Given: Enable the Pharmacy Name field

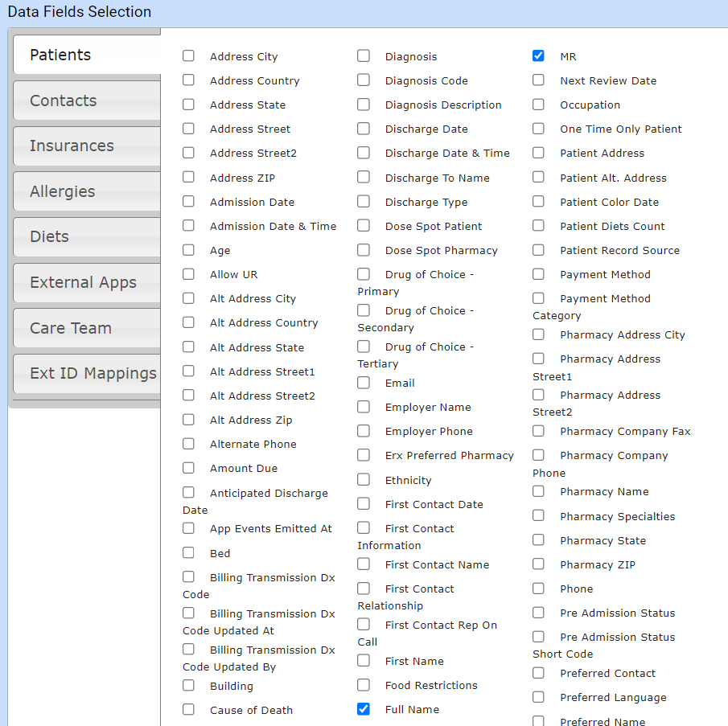Looking at the screenshot, I should tap(538, 490).
